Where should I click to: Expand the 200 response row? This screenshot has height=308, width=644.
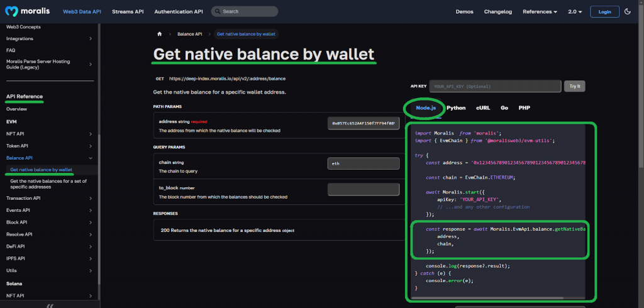pos(279,230)
